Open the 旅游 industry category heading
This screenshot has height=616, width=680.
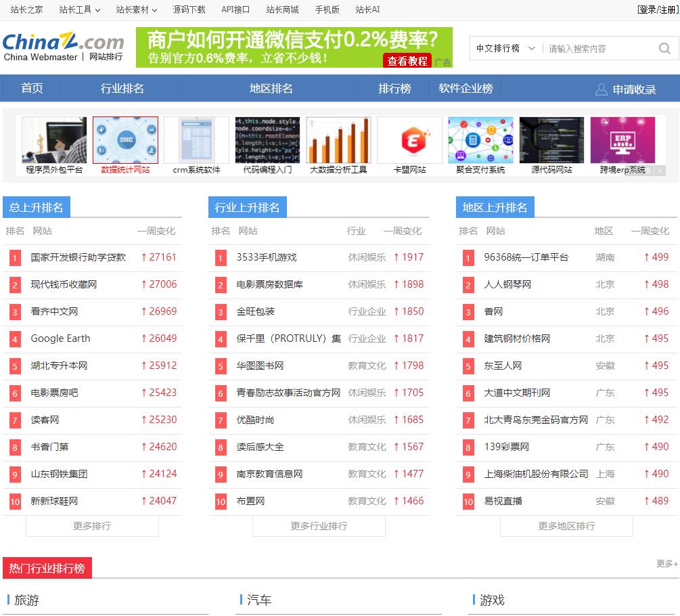tap(26, 600)
